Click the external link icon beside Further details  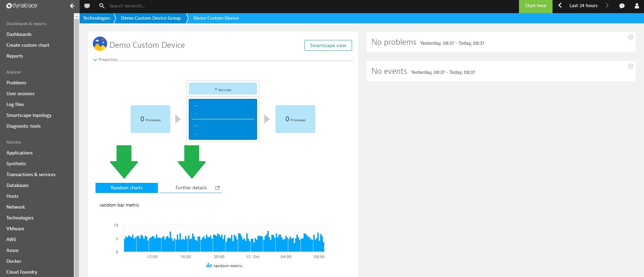(217, 188)
